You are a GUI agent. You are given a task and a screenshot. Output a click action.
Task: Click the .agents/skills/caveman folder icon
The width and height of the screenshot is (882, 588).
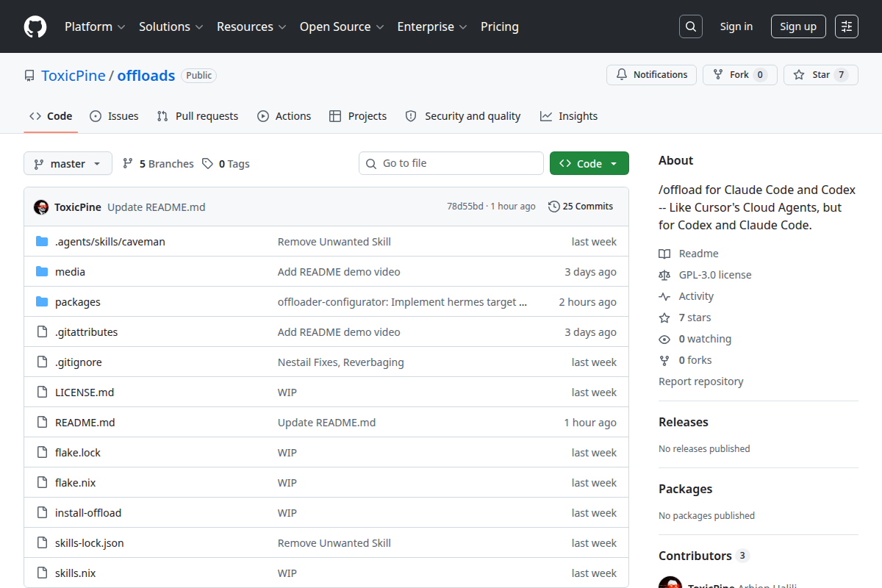click(x=42, y=242)
